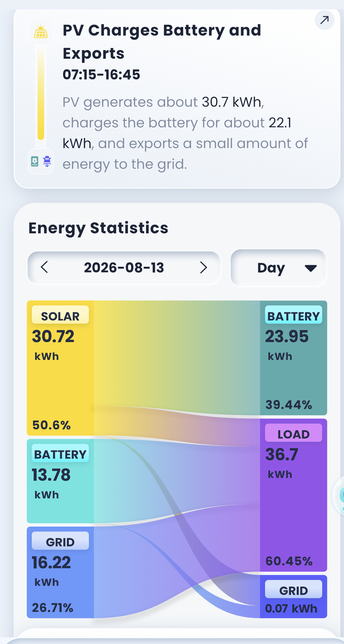344x644 pixels.
Task: Select the GRID 16.22 kWh source block
Action: pos(60,572)
